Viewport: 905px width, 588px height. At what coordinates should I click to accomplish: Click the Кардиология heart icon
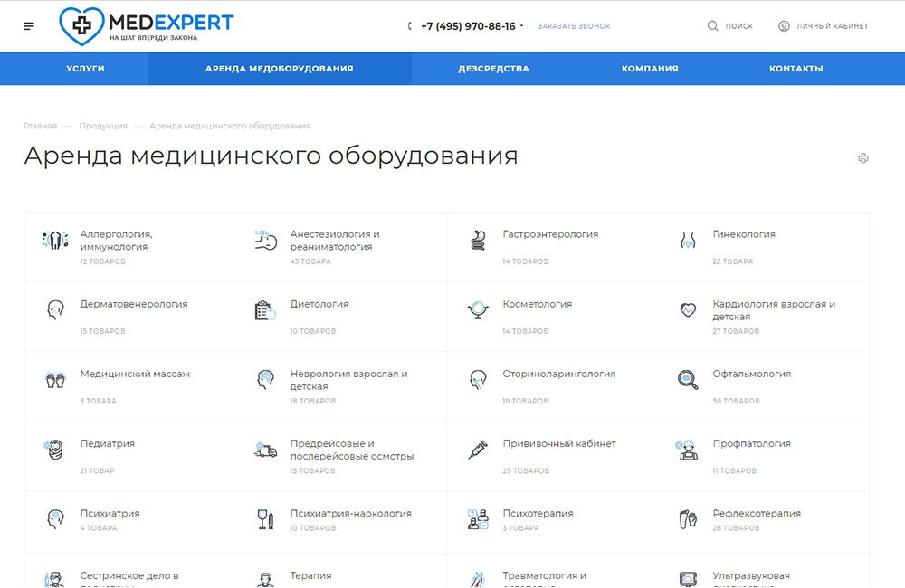[688, 310]
